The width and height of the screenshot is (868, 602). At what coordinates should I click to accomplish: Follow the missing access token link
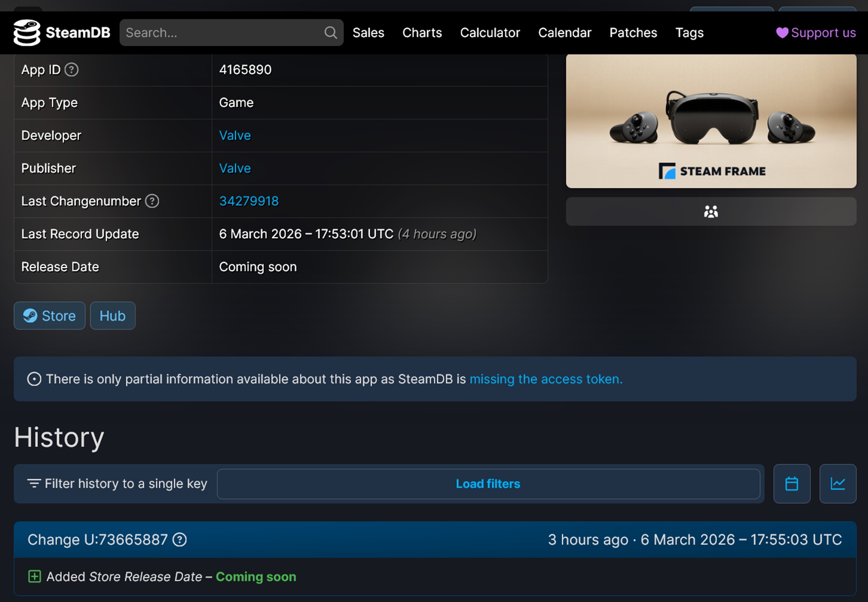(546, 379)
